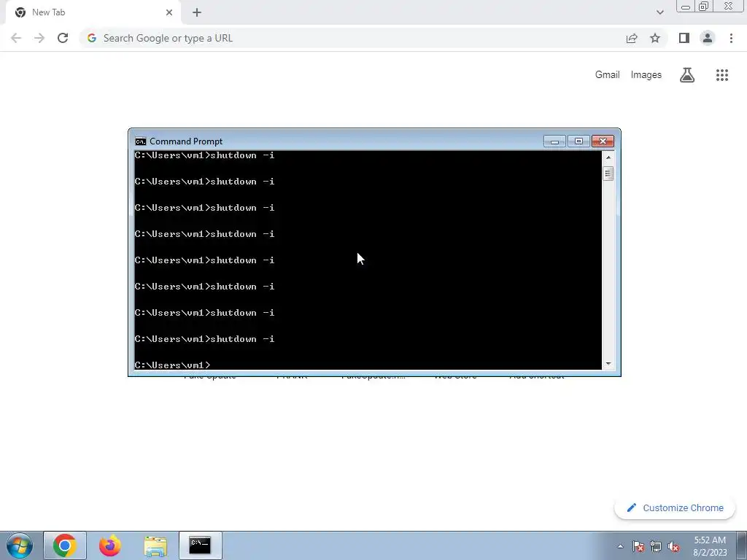Select the New Tab tab

pyautogui.click(x=93, y=12)
